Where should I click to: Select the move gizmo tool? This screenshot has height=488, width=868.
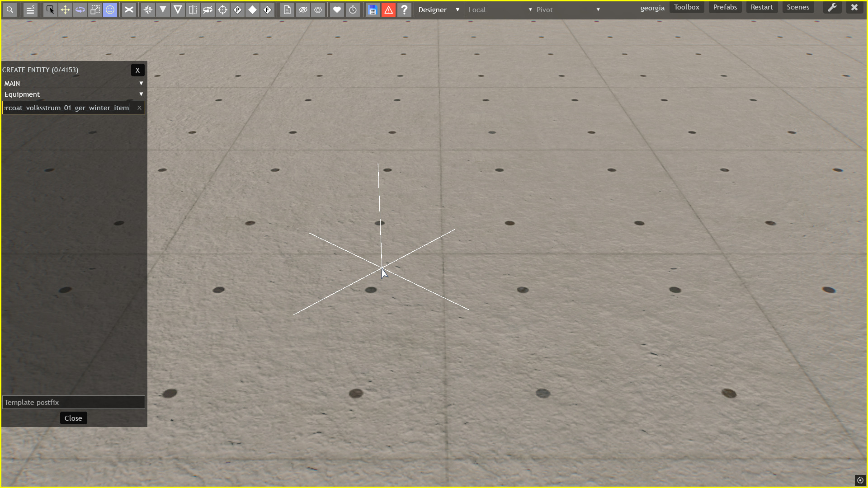click(65, 9)
